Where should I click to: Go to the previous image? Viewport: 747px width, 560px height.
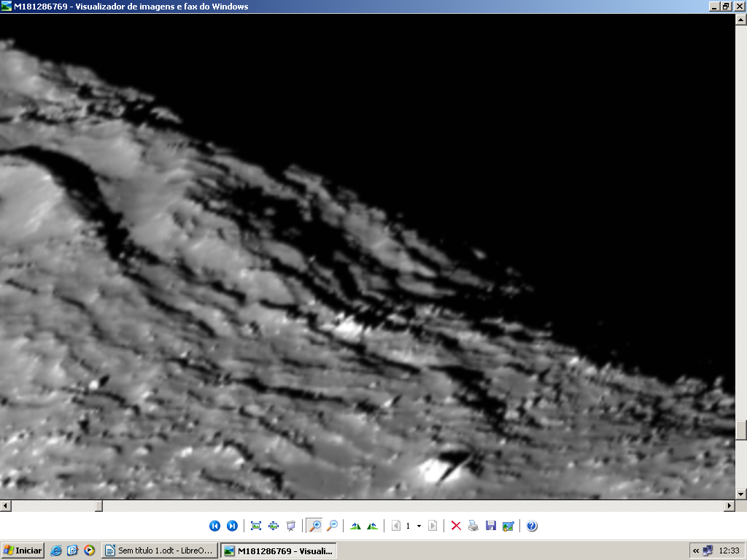214,526
